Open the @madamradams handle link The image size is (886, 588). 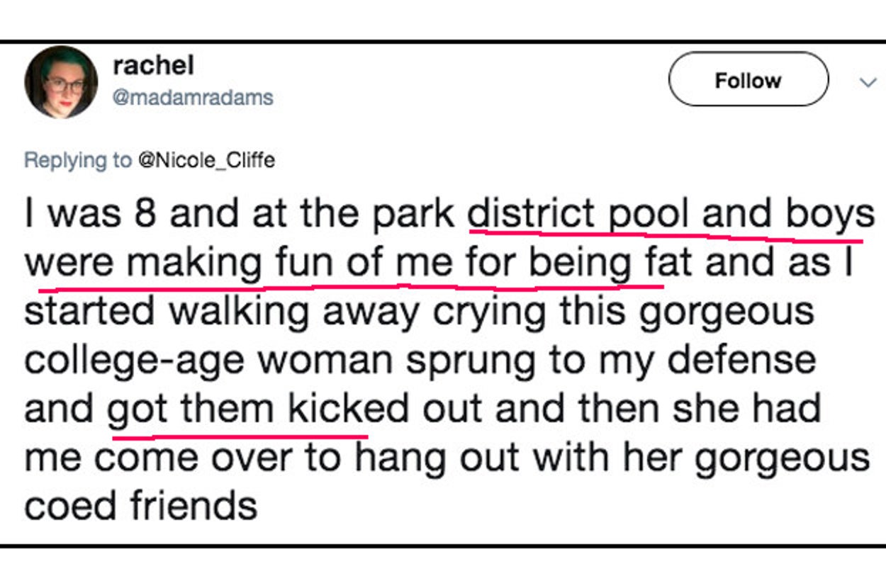pos(193,97)
